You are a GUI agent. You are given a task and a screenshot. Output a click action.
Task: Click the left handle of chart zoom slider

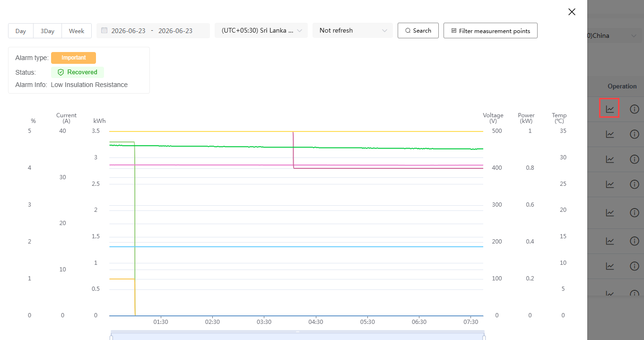pos(111,337)
